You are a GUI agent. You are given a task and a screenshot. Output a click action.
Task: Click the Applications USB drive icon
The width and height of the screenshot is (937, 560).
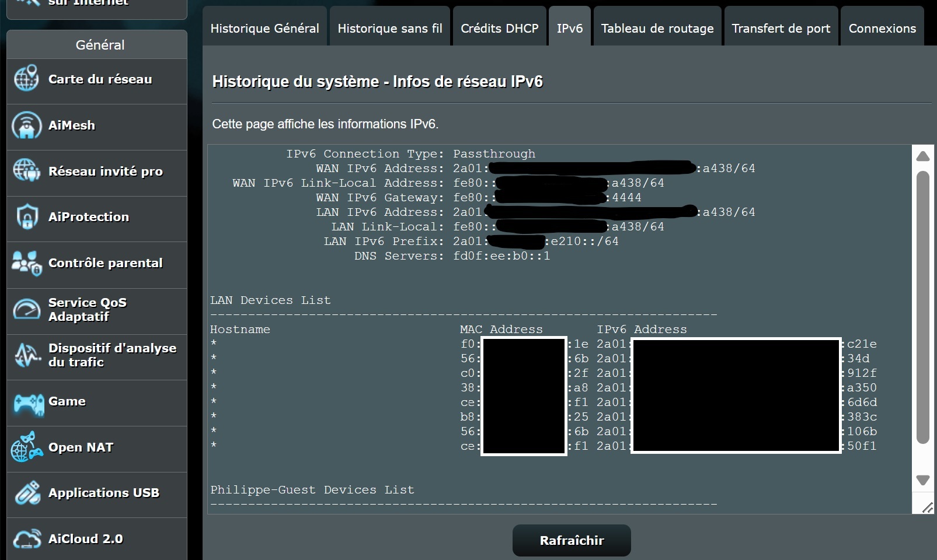(x=27, y=493)
